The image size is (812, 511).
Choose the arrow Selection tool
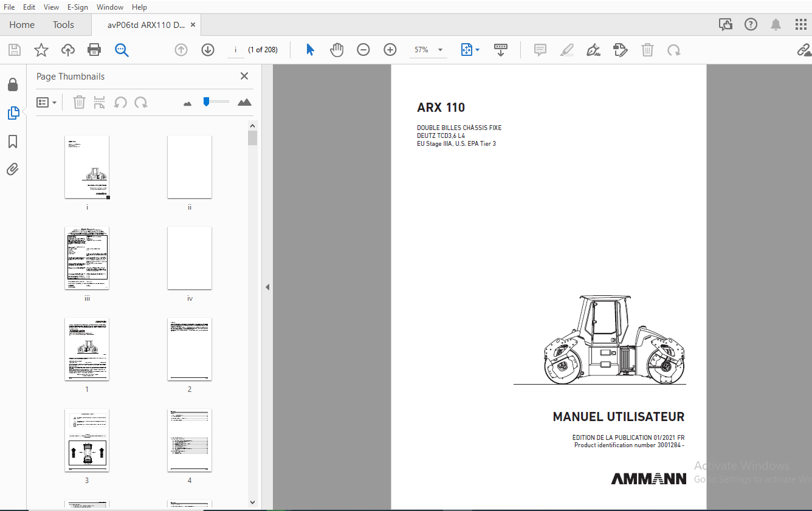coord(310,50)
